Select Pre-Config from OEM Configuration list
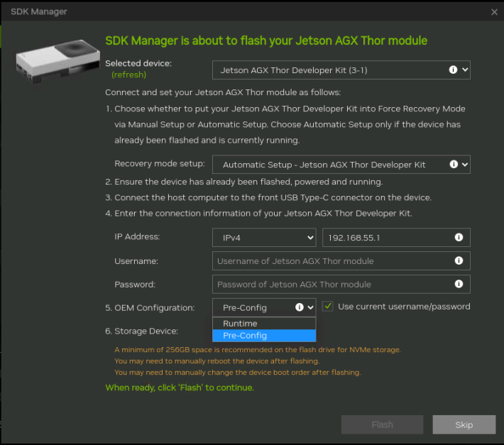Screen dimensions: 504x445 coord(264,336)
